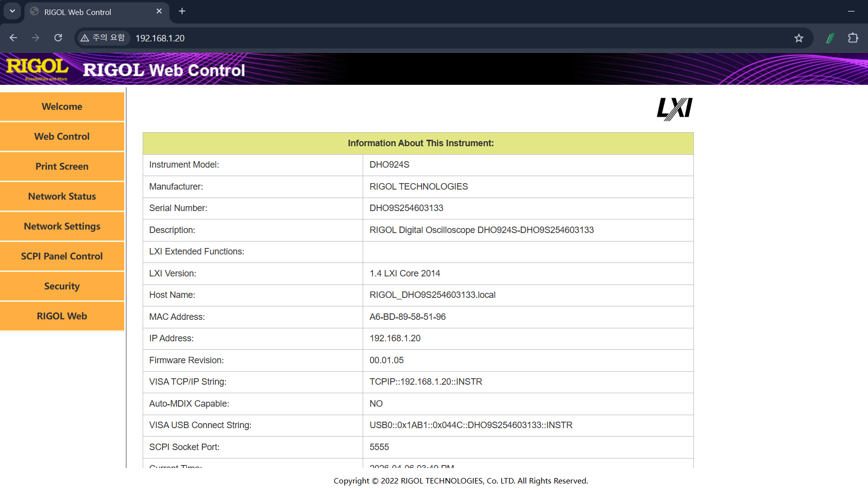Select the instrument model value DHO924S
This screenshot has height=490, width=868.
pyautogui.click(x=389, y=165)
